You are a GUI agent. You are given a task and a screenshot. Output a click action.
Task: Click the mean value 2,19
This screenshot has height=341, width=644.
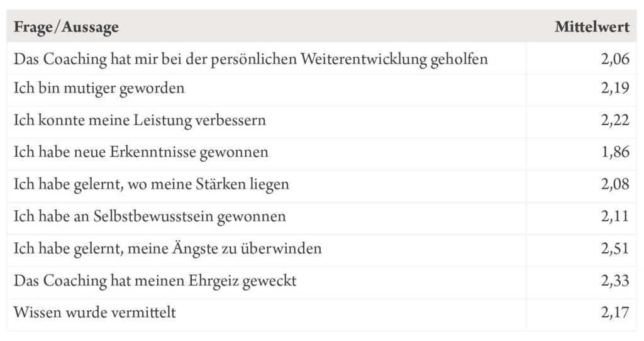click(x=615, y=88)
